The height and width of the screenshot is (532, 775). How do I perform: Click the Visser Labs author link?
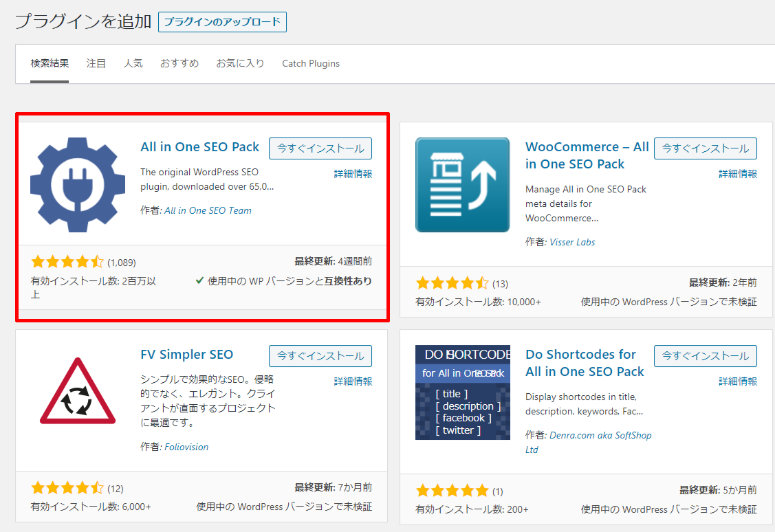click(x=573, y=242)
